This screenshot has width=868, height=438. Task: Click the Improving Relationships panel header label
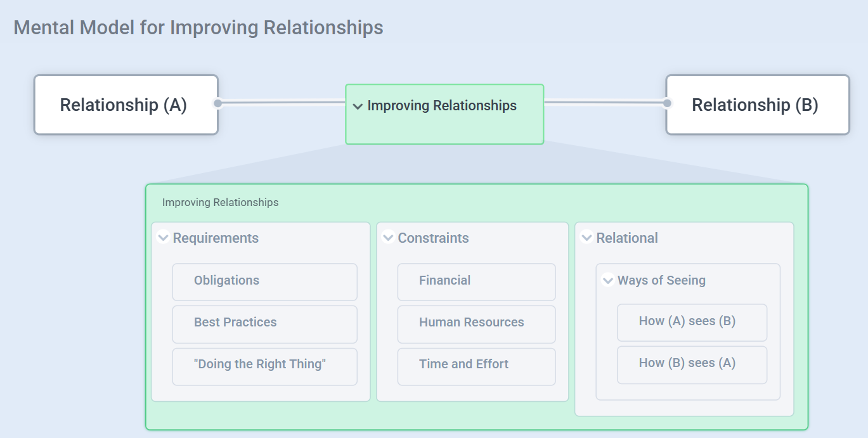pos(220,203)
